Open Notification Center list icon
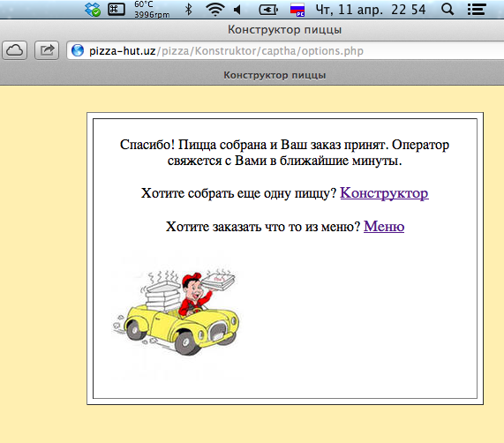 click(x=477, y=10)
